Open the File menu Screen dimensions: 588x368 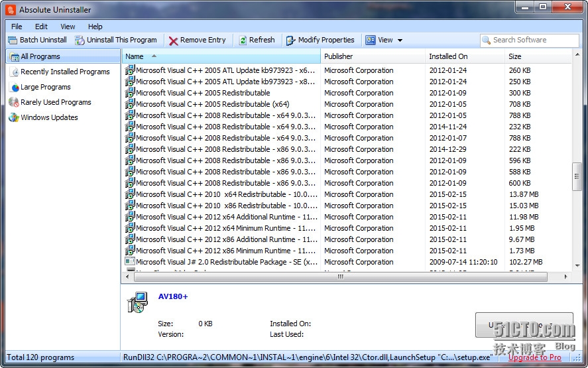tap(17, 27)
